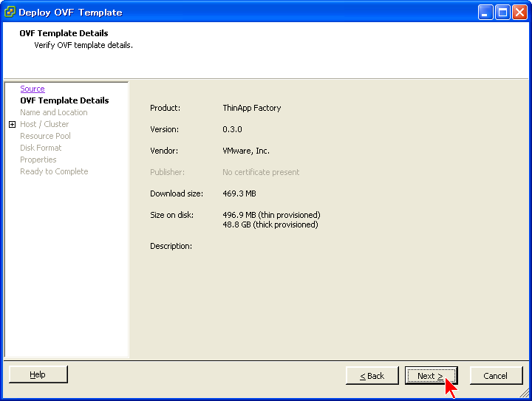This screenshot has width=532, height=401.
Task: Click the vendor value VMware, Inc.
Action: tap(246, 151)
